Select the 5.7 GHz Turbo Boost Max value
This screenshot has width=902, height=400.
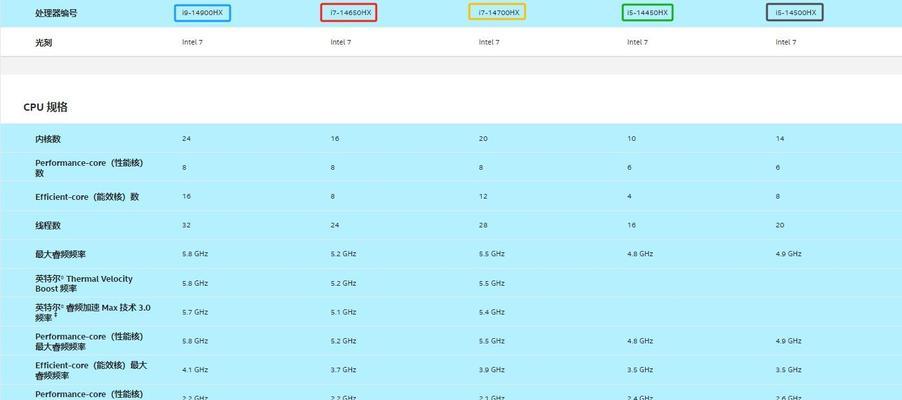click(x=195, y=312)
